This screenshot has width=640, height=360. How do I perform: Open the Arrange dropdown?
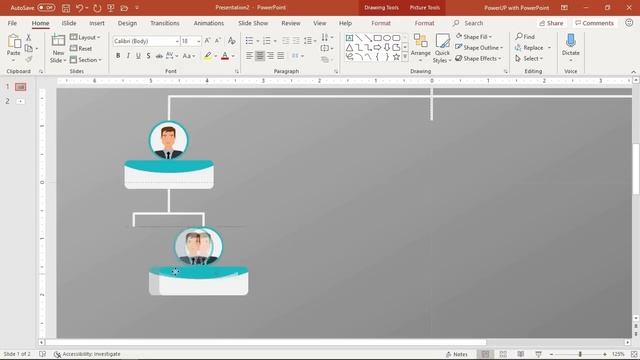(420, 48)
